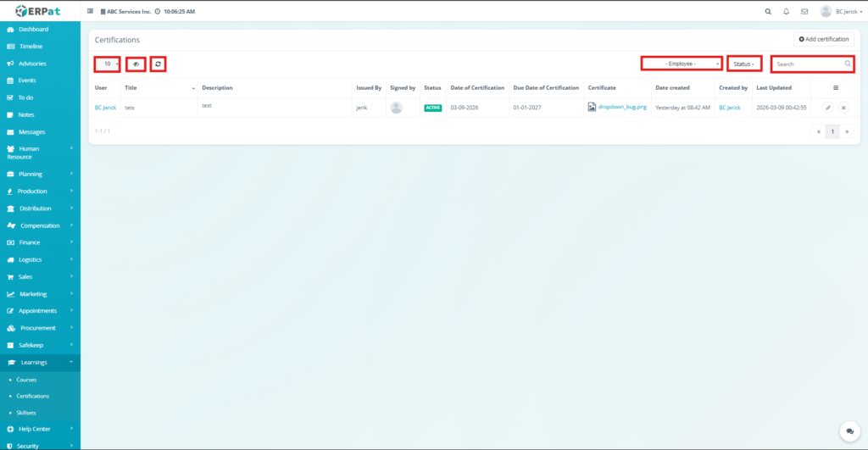The image size is (868, 450).
Task: Sort the table by Title column header
Action: coord(131,87)
